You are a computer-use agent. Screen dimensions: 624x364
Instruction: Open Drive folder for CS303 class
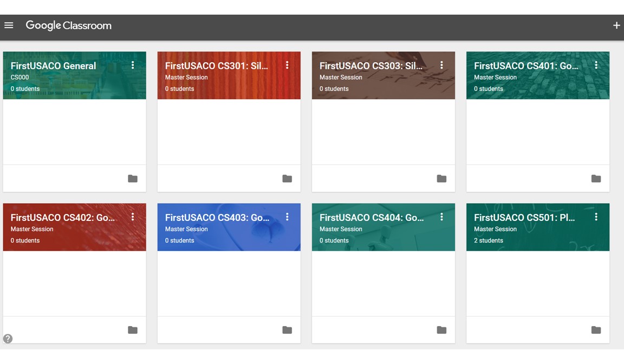tap(441, 179)
